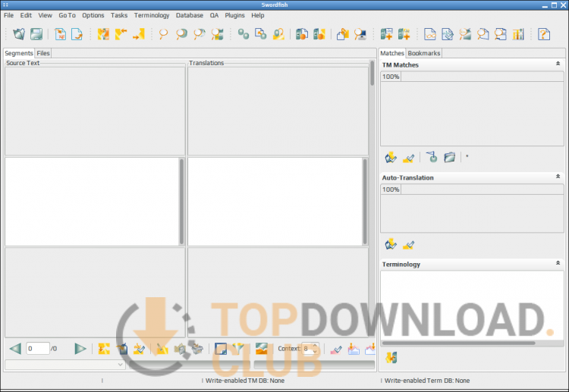Collapse the Terminology section
Screen dimensions: 569x392
click(558, 263)
